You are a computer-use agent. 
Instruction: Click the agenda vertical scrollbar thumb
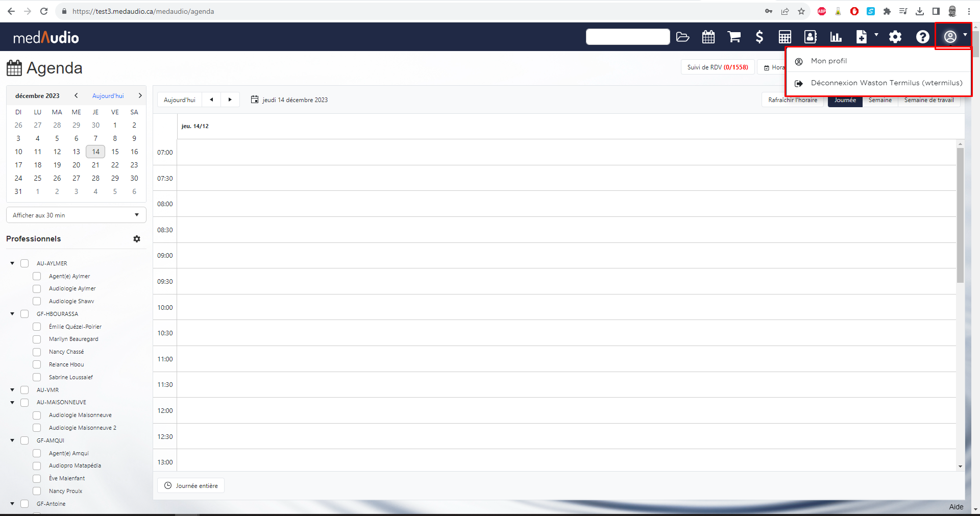point(960,214)
